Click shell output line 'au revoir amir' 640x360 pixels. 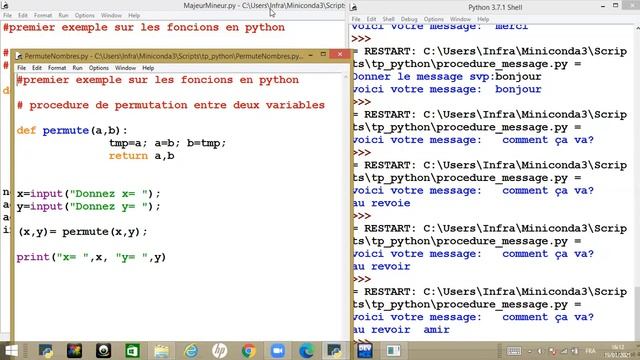tap(401, 330)
